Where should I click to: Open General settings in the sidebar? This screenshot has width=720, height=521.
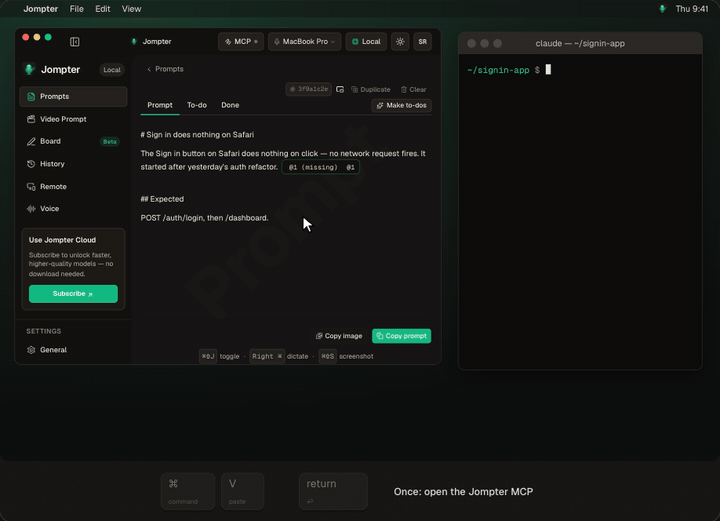tap(73, 350)
